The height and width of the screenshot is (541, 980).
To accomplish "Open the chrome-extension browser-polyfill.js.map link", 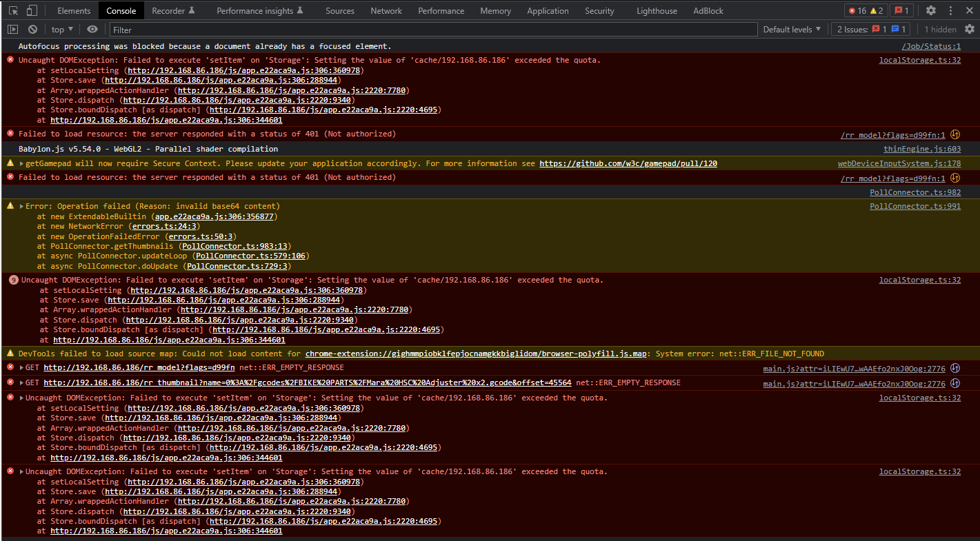I will pos(477,354).
